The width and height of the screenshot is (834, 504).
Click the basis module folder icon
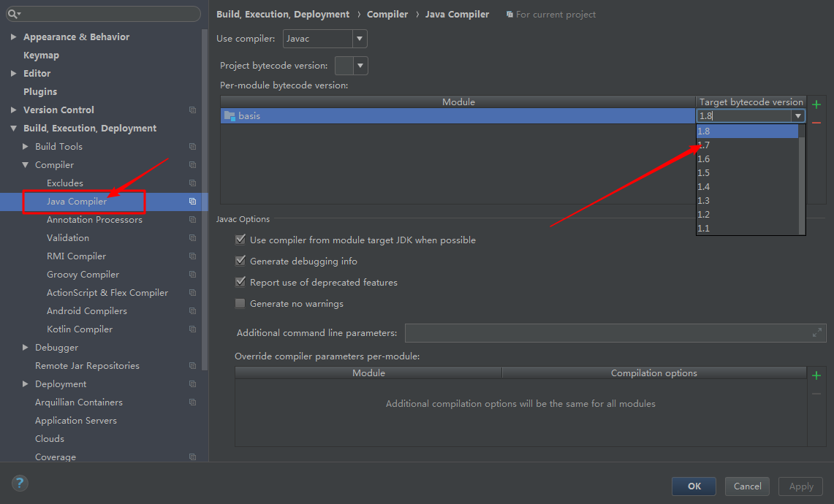point(230,115)
